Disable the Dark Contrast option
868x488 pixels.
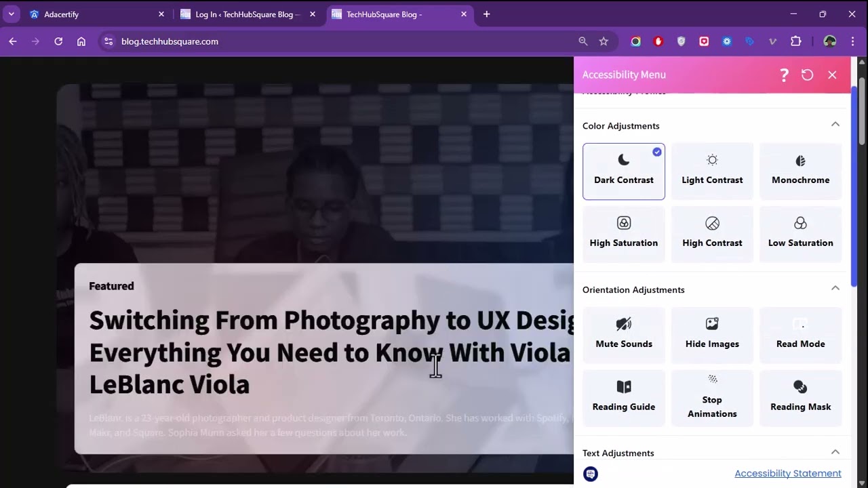click(624, 171)
